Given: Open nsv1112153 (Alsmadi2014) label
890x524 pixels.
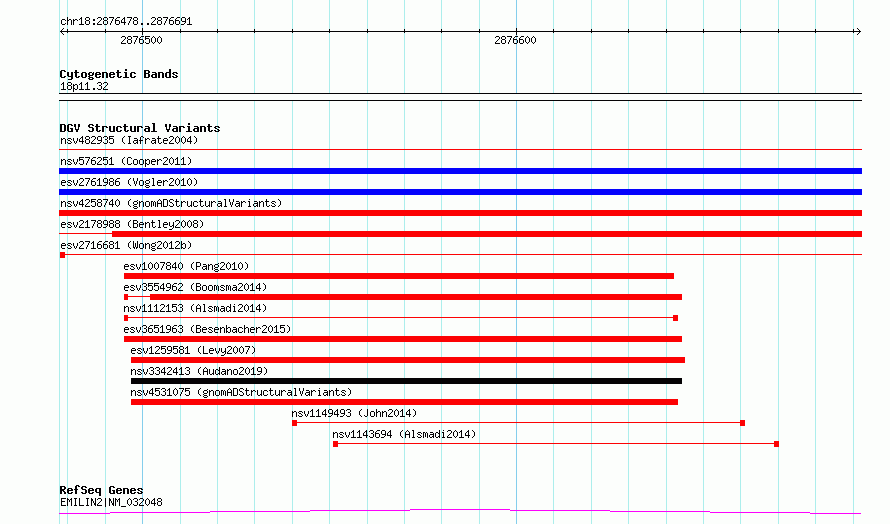Looking at the screenshot, I should click(x=195, y=308).
